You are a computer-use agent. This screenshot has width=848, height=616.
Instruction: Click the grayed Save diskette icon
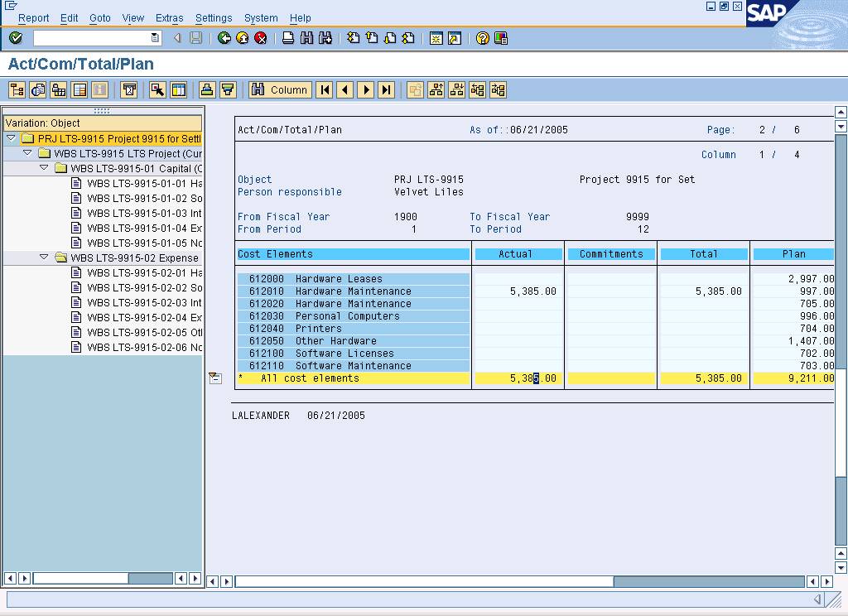tap(195, 38)
